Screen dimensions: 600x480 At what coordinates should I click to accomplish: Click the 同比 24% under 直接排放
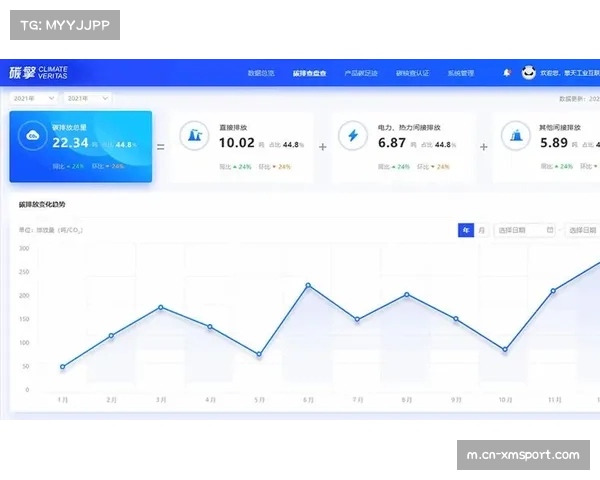tap(235, 167)
